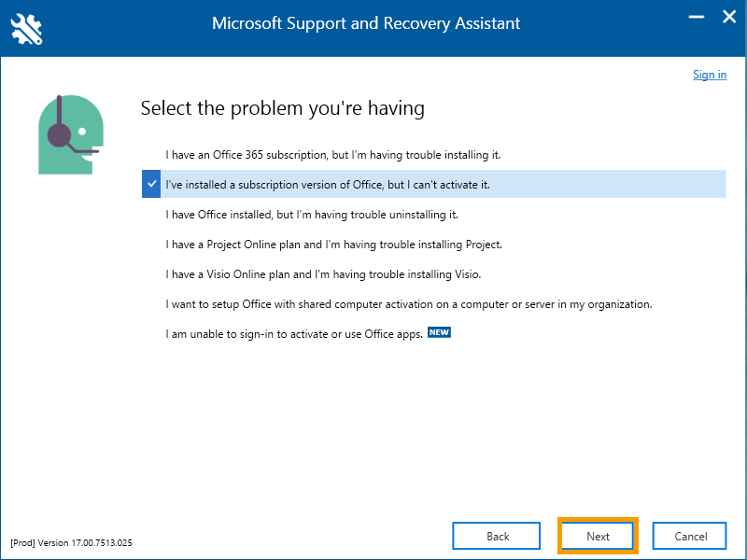Click the headset support agent illustration
The width and height of the screenshot is (747, 560).
pyautogui.click(x=71, y=134)
